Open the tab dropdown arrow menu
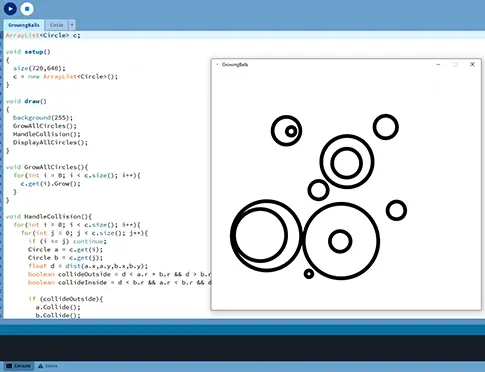Image resolution: width=485 pixels, height=372 pixels. coord(72,25)
